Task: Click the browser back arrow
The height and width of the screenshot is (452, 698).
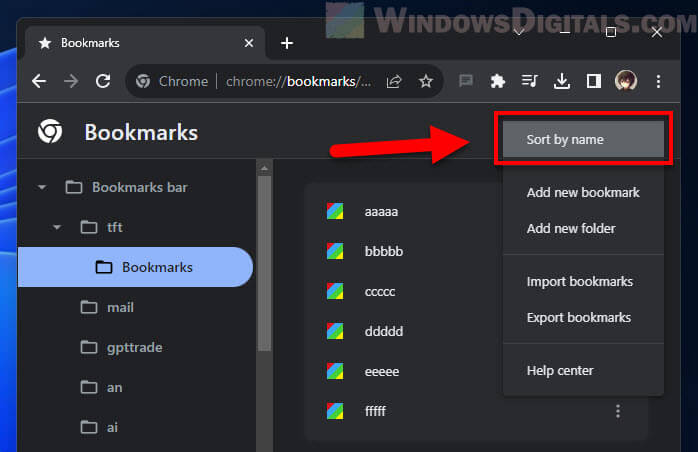Action: click(x=39, y=82)
